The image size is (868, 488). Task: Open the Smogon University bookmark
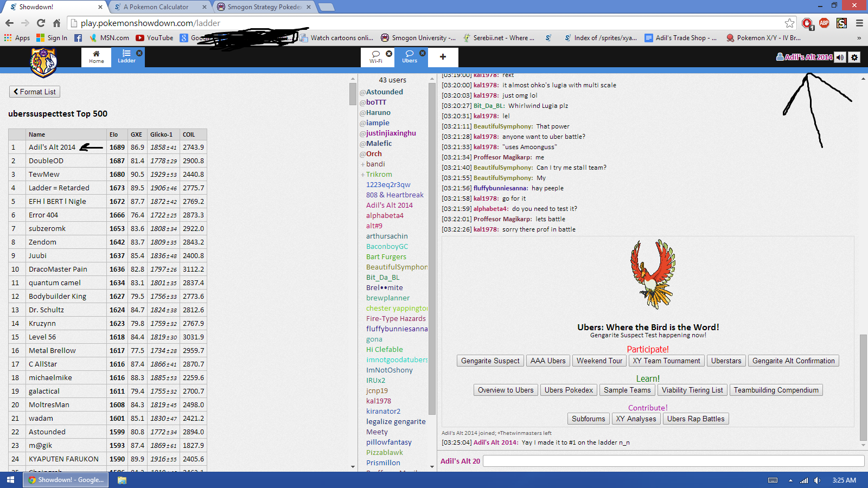pyautogui.click(x=418, y=38)
